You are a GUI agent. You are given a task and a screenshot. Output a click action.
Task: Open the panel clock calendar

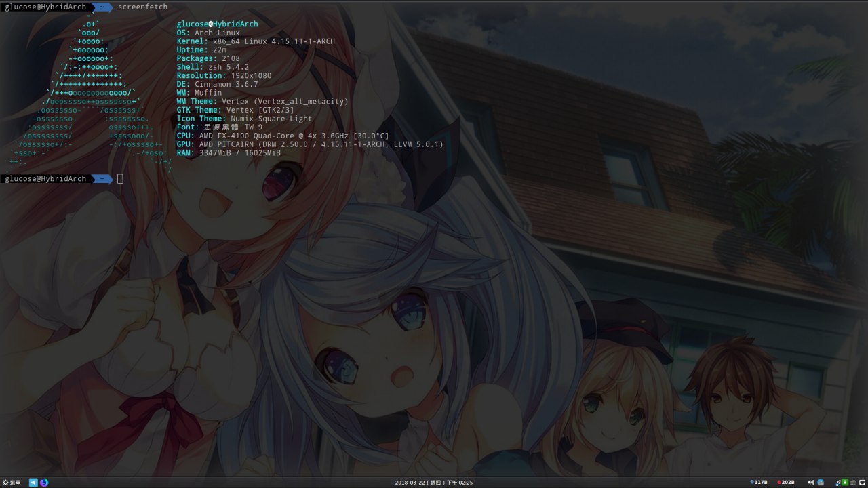tap(434, 483)
